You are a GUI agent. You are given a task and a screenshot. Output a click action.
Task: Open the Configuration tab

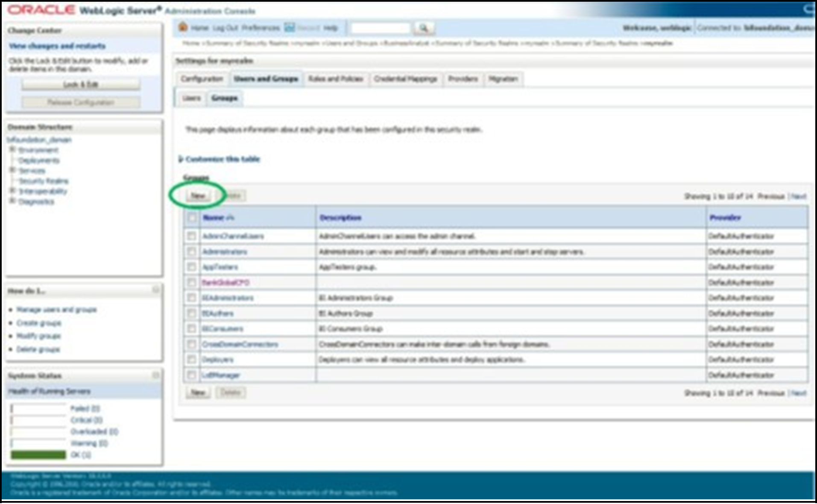[202, 79]
